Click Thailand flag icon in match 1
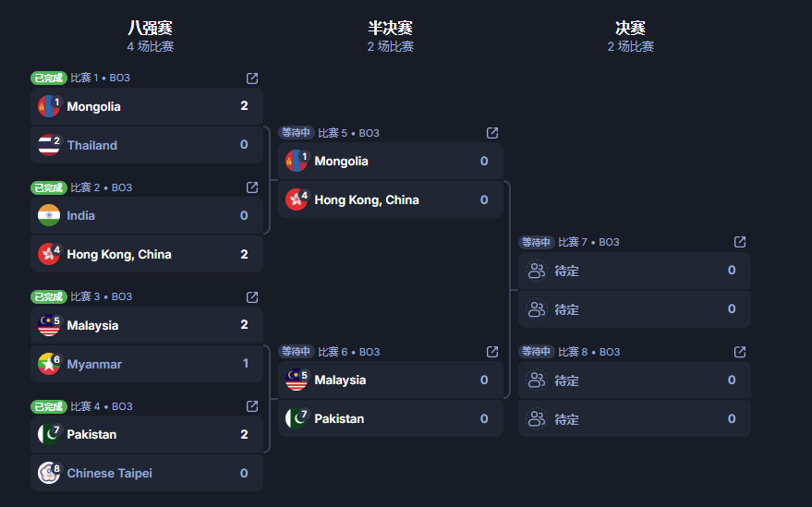 click(49, 145)
